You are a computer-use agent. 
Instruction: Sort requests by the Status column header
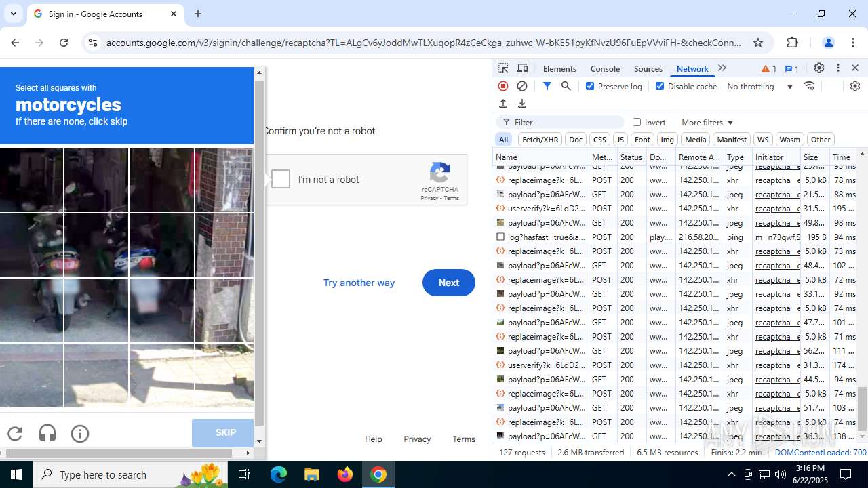(631, 157)
